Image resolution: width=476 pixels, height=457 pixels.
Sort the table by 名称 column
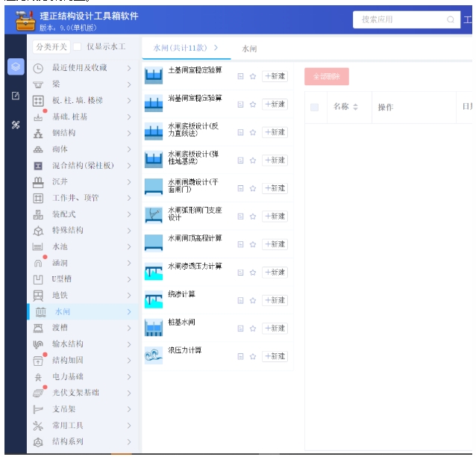355,108
